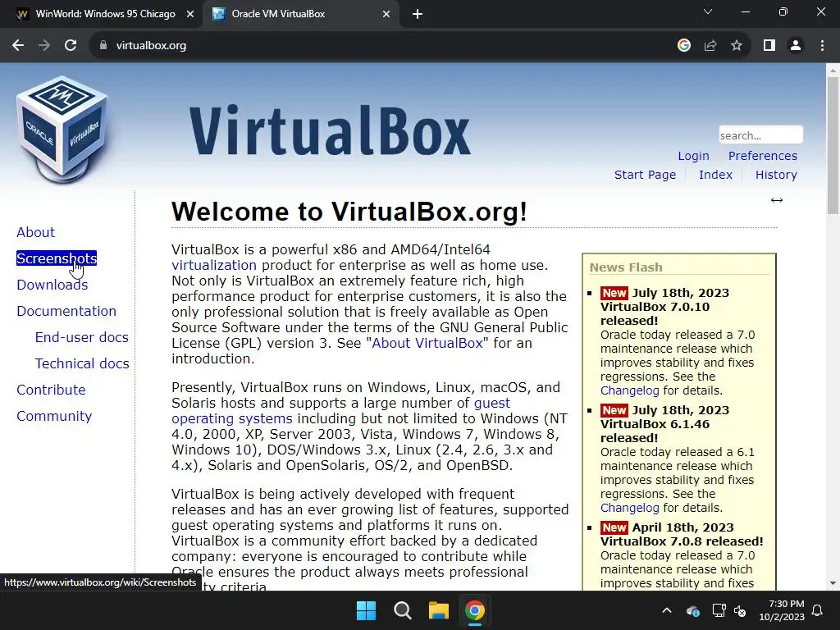
Task: Open File Explorer from the taskbar
Action: (x=439, y=610)
